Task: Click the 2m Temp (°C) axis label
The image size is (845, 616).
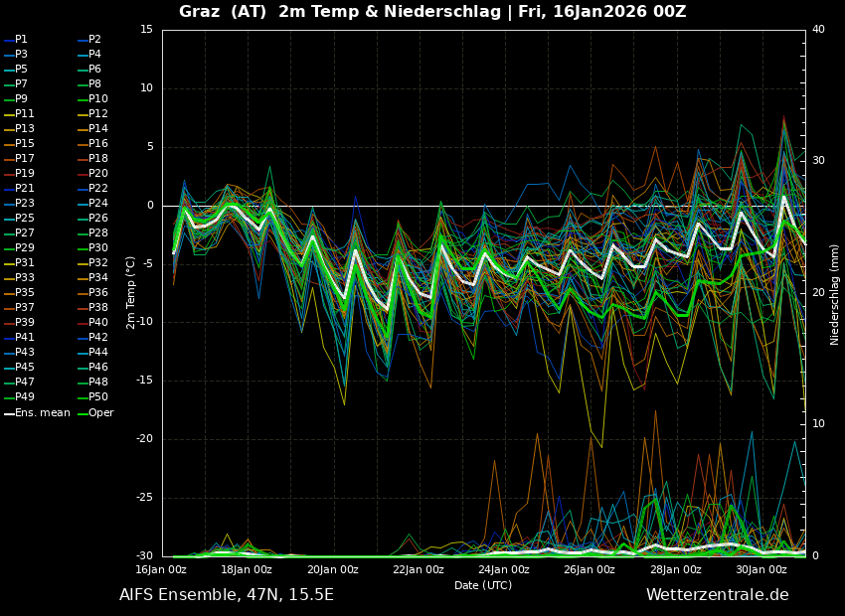Action: tap(130, 292)
